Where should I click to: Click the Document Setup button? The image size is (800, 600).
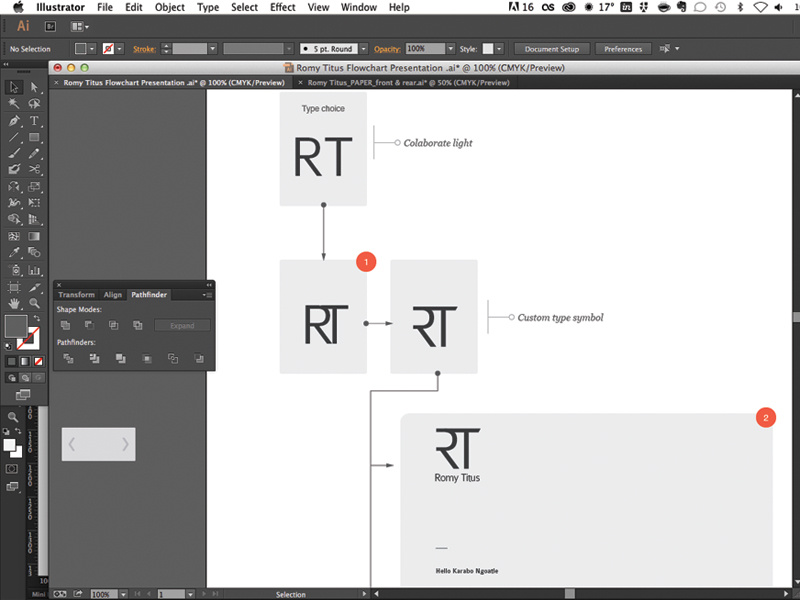(x=551, y=47)
